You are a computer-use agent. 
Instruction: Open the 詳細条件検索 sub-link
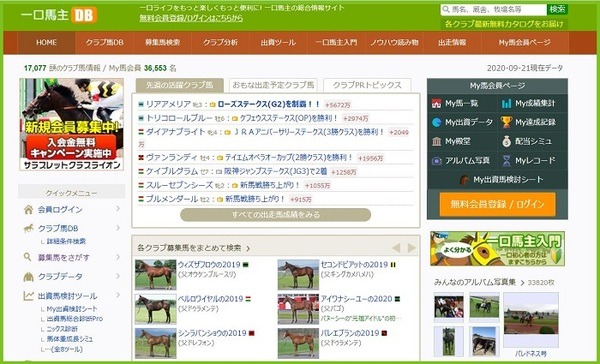pos(66,242)
